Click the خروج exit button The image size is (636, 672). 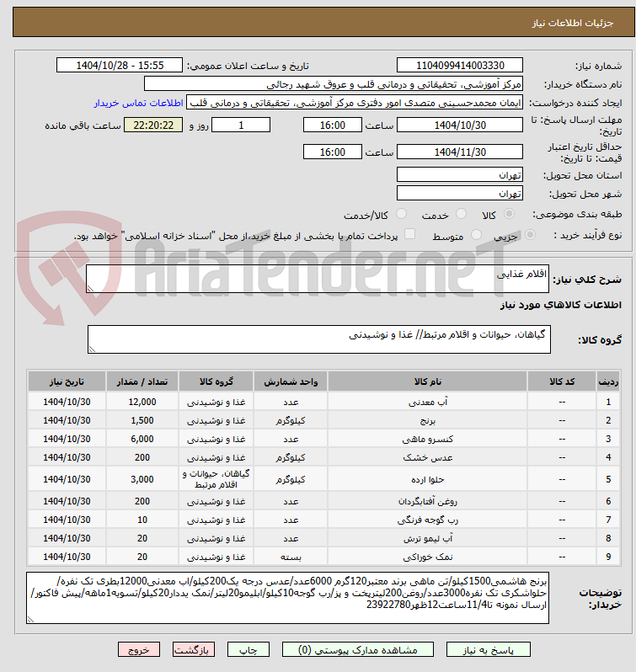coord(139,650)
